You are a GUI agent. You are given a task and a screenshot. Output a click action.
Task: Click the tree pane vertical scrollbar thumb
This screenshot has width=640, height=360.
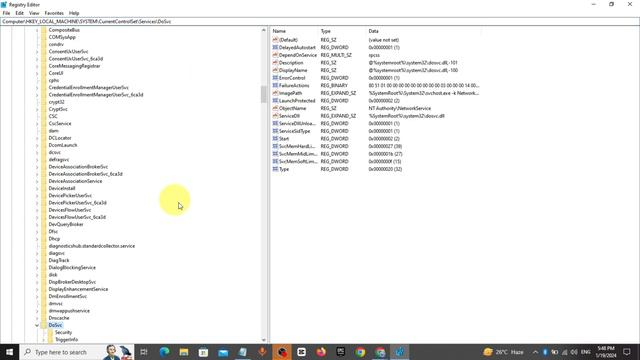(x=264, y=94)
